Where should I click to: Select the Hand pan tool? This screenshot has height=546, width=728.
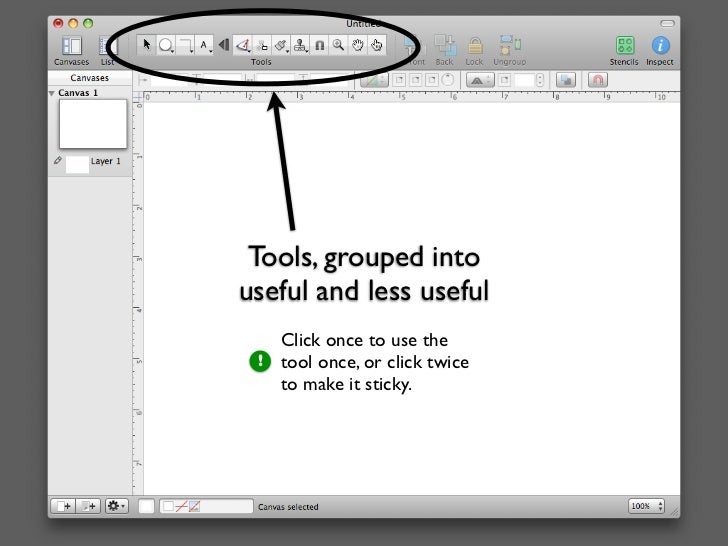pos(358,45)
